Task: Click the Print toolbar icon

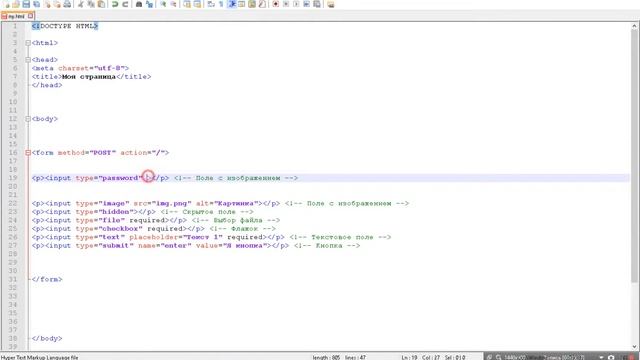Action: click(67, 4)
